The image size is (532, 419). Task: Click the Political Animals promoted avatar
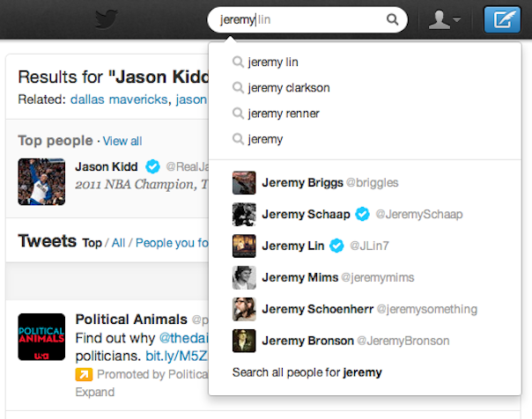(41, 336)
